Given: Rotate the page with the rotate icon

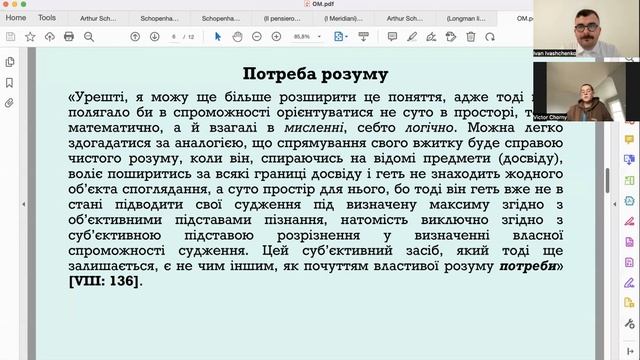Looking at the screenshot, I should 490,37.
